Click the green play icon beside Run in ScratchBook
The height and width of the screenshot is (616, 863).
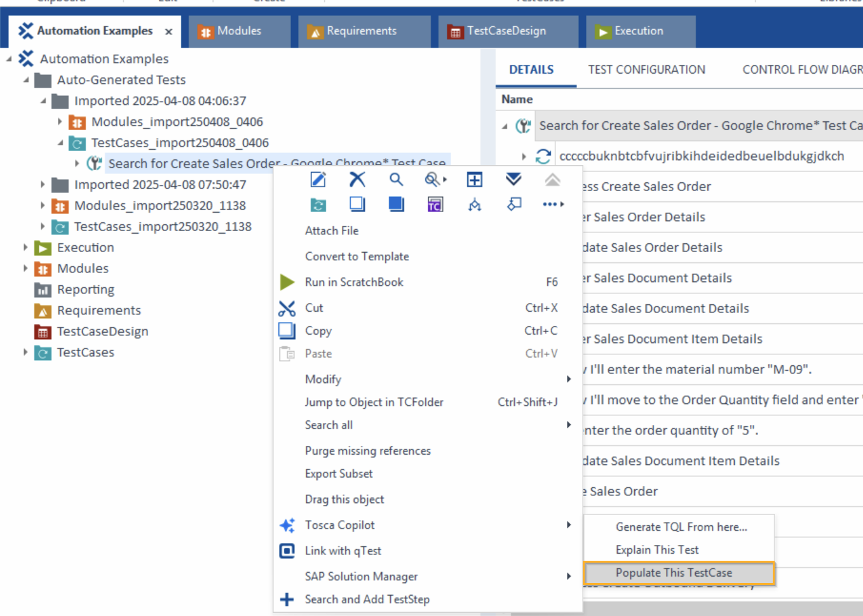287,282
